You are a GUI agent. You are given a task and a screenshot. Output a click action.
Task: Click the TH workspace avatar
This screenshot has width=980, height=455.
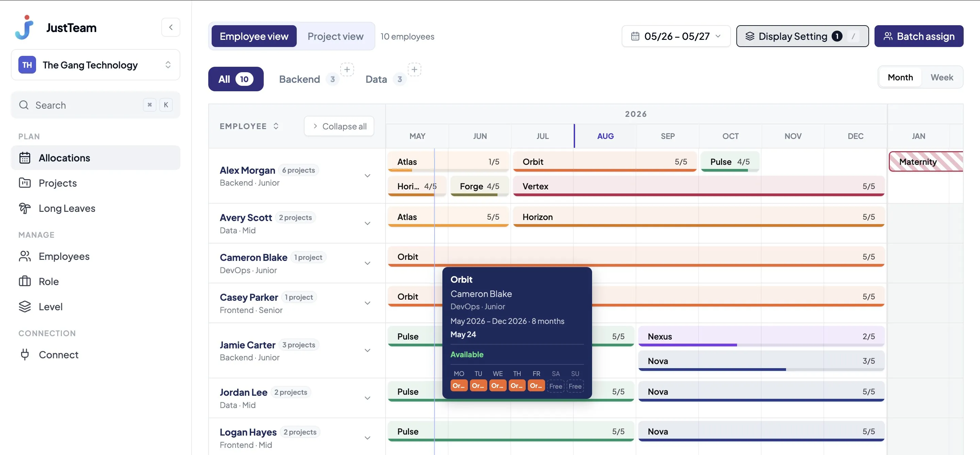coord(27,65)
